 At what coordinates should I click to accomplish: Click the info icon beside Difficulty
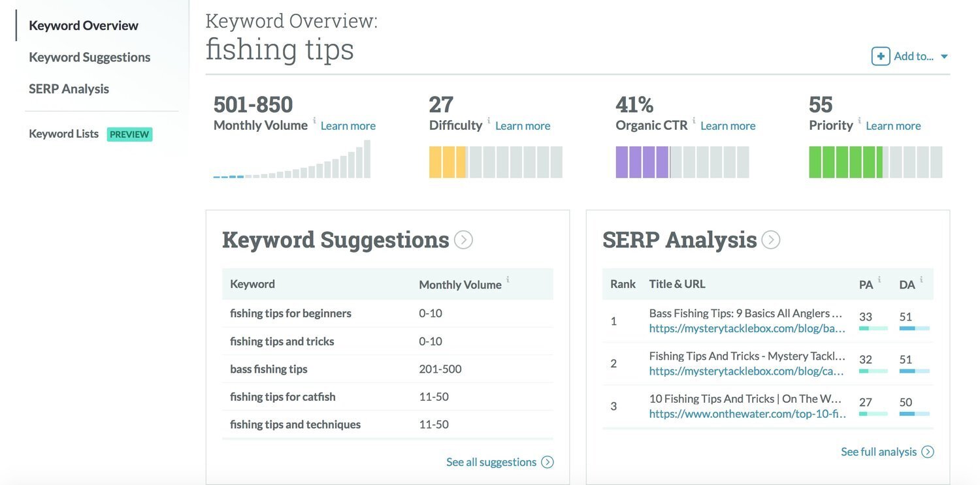coord(489,120)
